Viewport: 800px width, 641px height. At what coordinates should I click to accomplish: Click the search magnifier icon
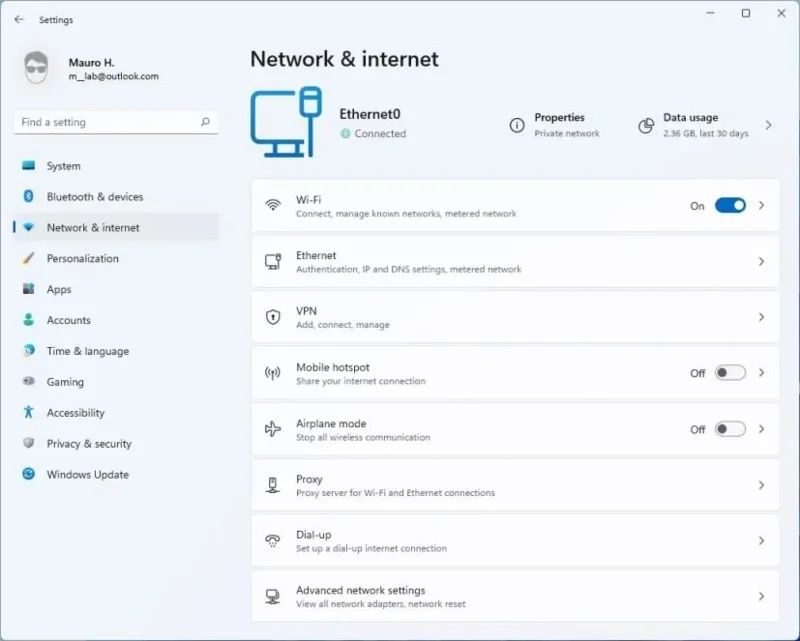(205, 122)
